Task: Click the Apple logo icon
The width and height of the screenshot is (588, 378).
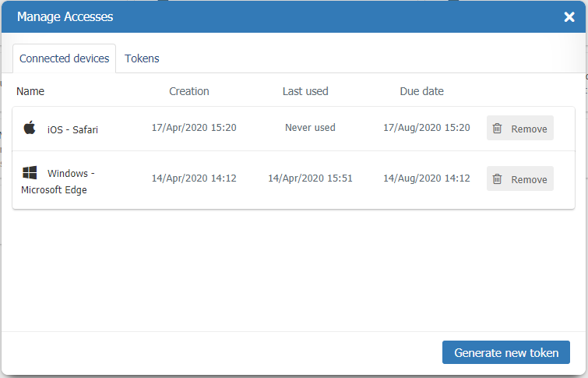Action: [30, 128]
